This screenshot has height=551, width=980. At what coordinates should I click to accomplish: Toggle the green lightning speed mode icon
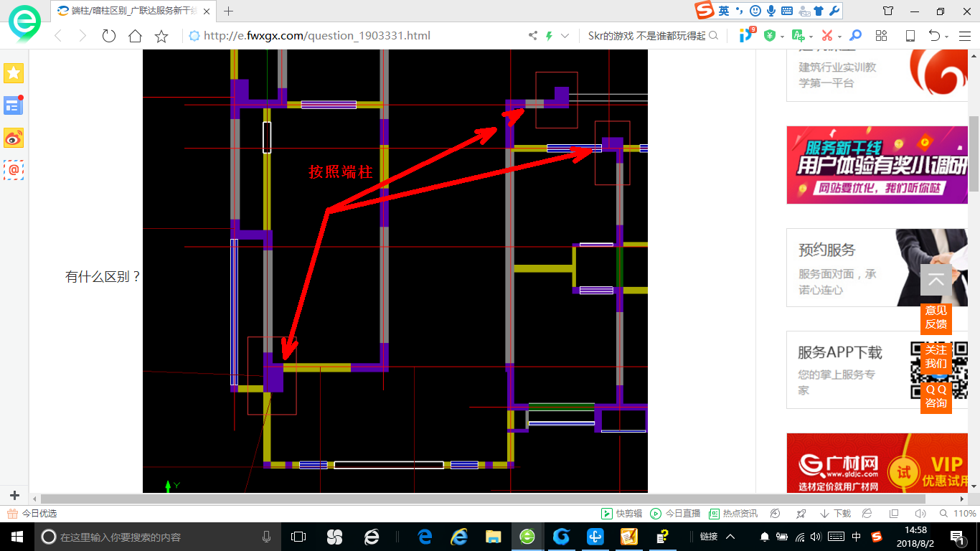(550, 36)
